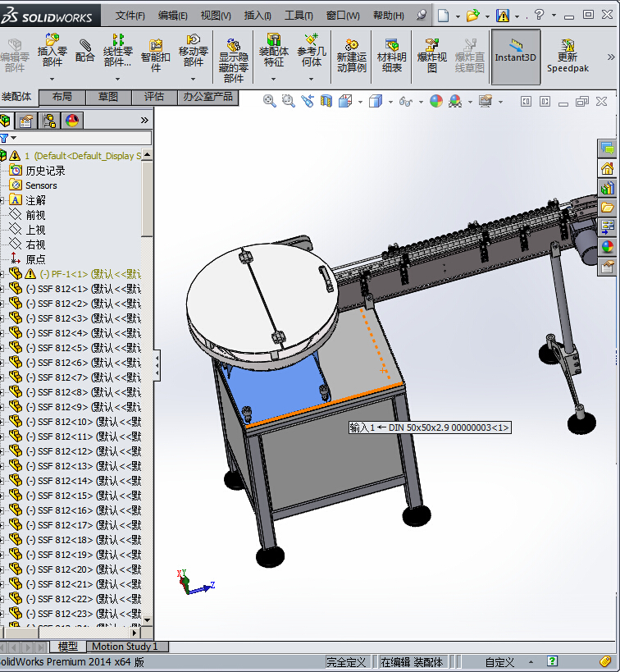The image size is (620, 672).
Task: Toggle the Instant3D button
Action: (x=516, y=57)
